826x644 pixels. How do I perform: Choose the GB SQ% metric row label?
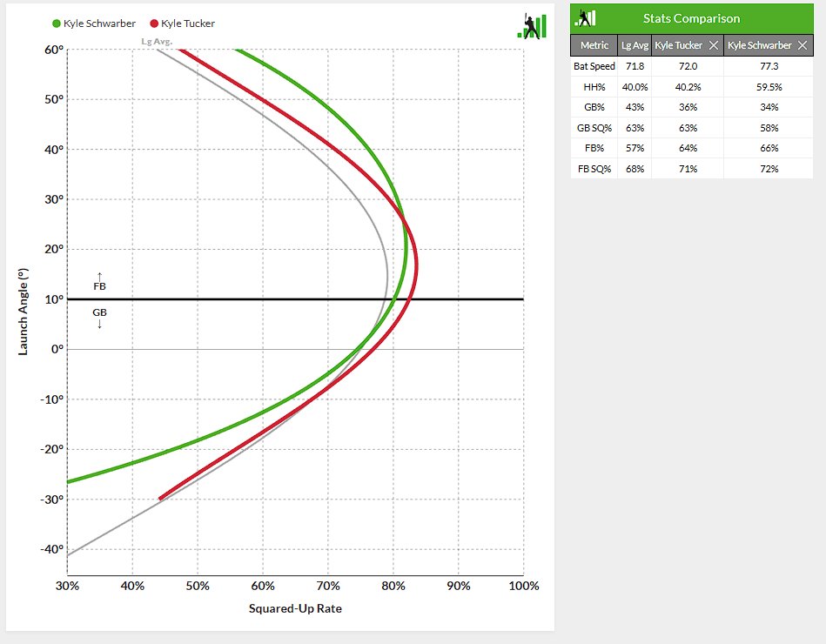click(x=594, y=128)
